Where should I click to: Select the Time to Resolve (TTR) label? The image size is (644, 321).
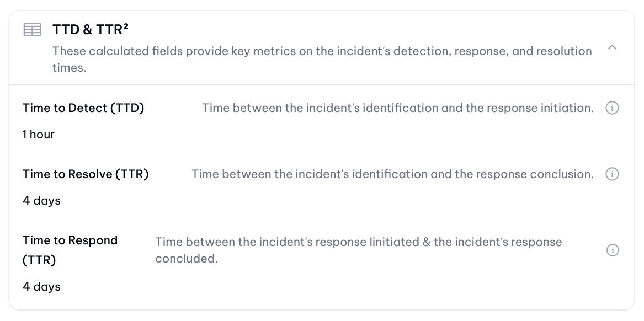(86, 174)
